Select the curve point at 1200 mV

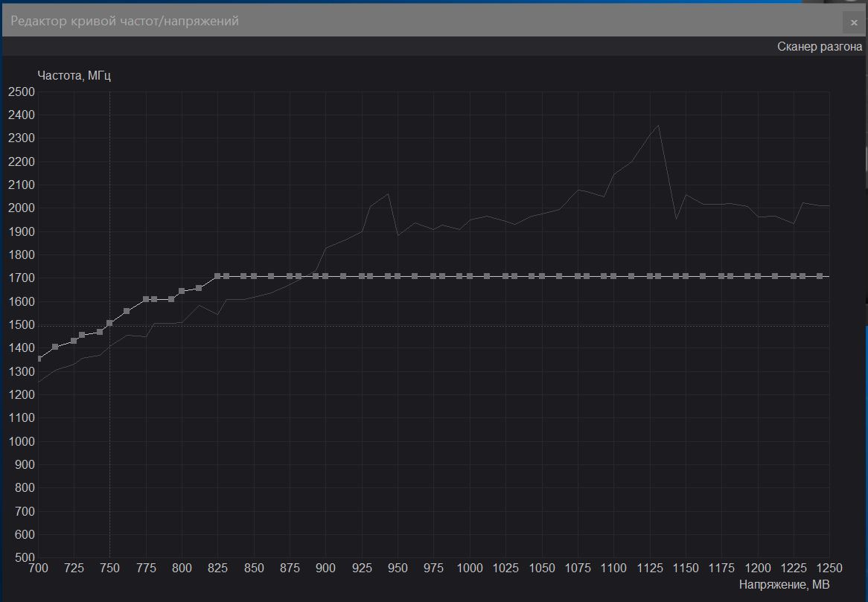point(758,276)
